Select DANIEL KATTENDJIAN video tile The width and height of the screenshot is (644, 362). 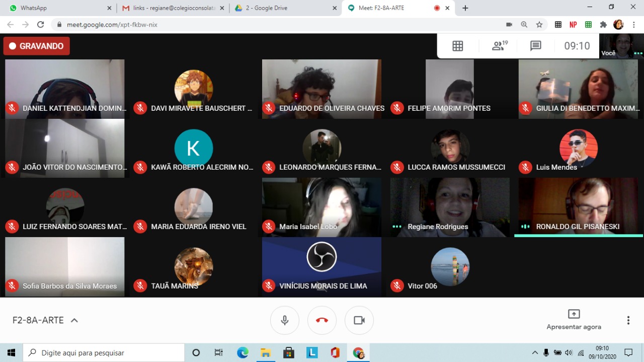65,89
